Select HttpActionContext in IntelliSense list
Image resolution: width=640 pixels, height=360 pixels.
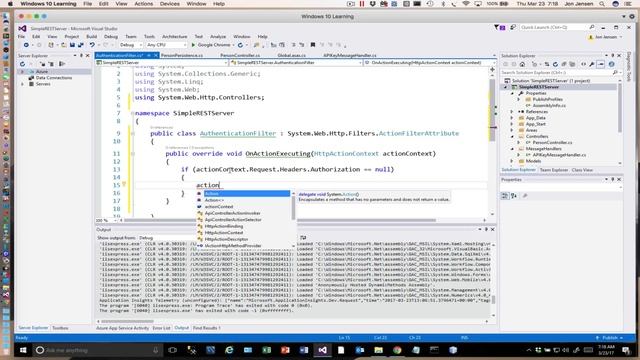(224, 233)
